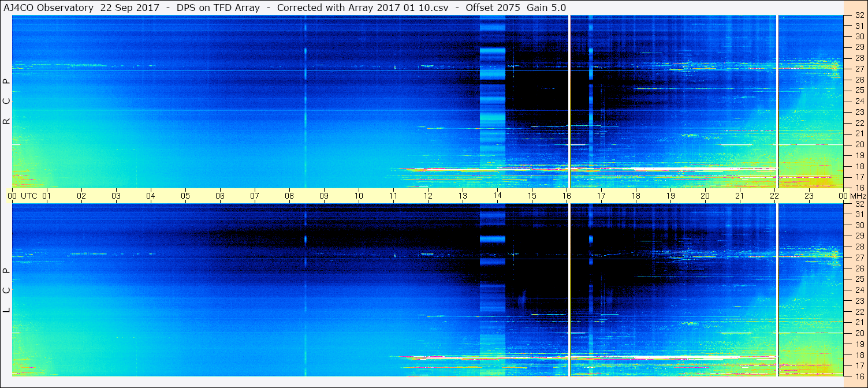Click hour marker '22' on time axis
This screenshot has width=868, height=388.
point(774,196)
